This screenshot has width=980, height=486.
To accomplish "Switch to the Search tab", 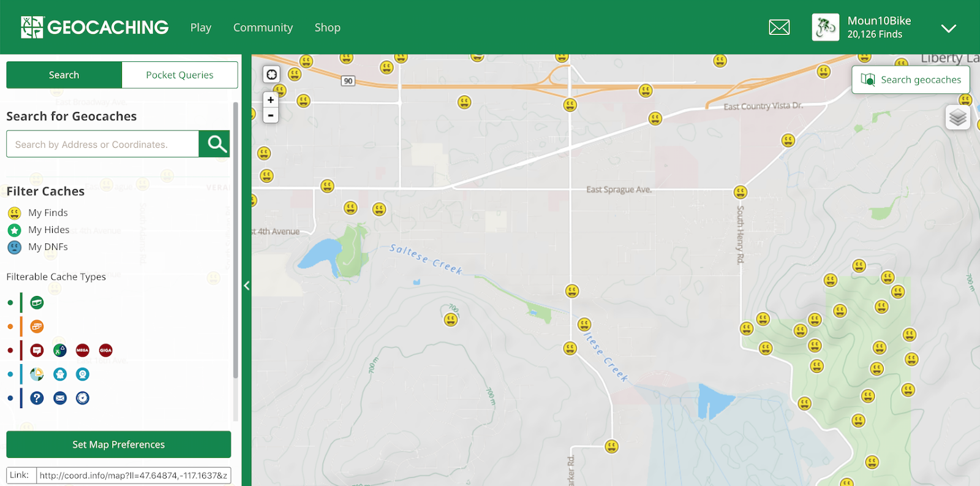I will [64, 75].
